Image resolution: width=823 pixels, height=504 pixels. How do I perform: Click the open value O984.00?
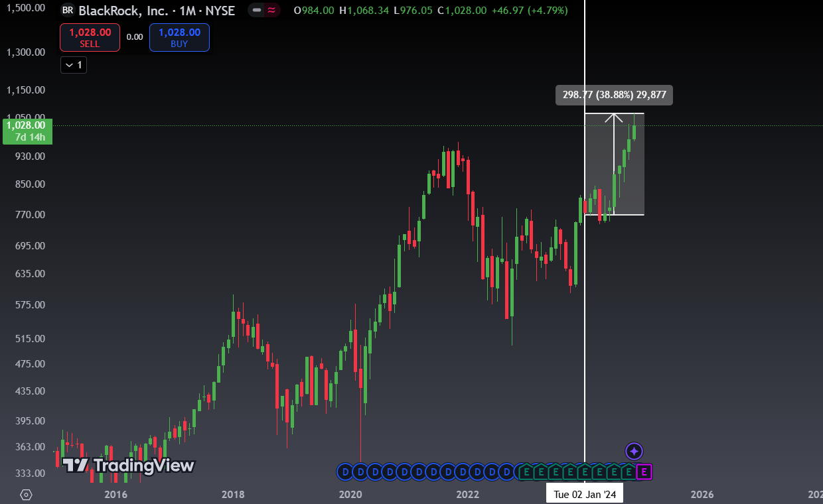pyautogui.click(x=314, y=10)
